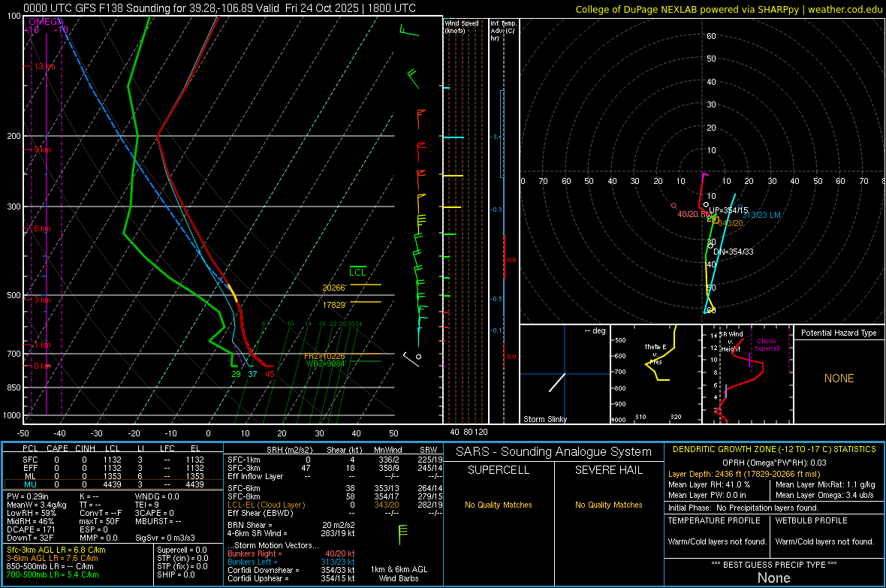Click the Inf. Temp. Adv. panel header
Viewport: 886px width, 588px height.
[x=503, y=31]
